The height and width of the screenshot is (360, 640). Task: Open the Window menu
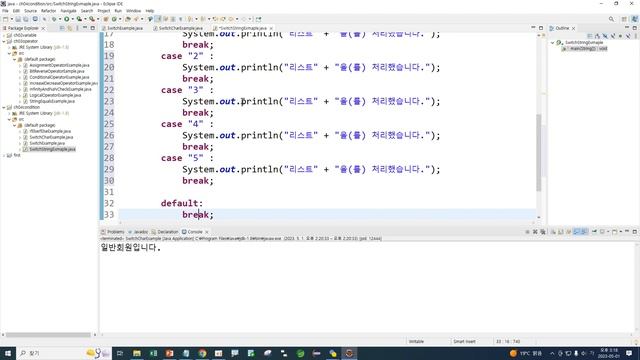point(133,11)
